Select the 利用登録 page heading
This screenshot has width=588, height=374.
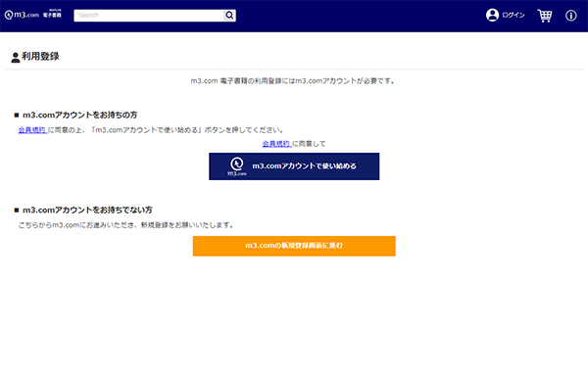pyautogui.click(x=40, y=56)
